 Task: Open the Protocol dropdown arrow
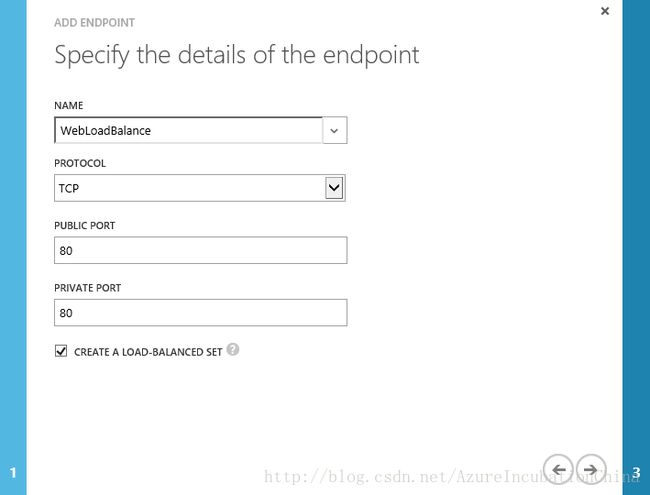click(x=334, y=188)
